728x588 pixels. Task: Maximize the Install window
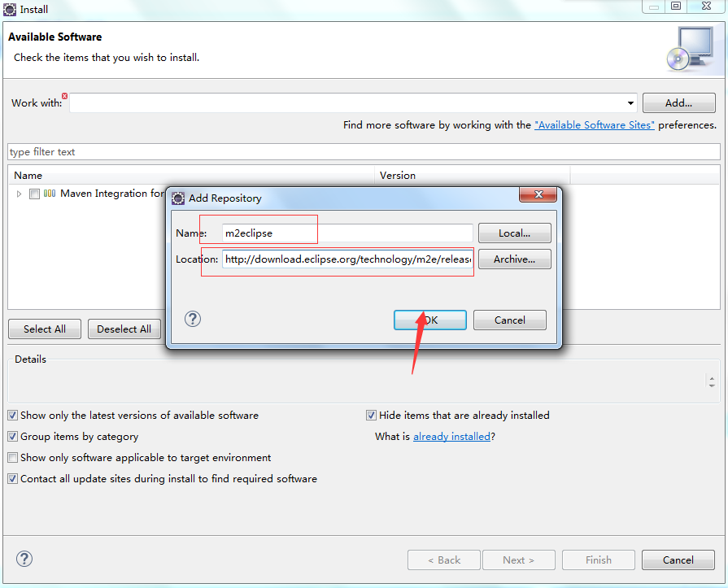(x=676, y=6)
